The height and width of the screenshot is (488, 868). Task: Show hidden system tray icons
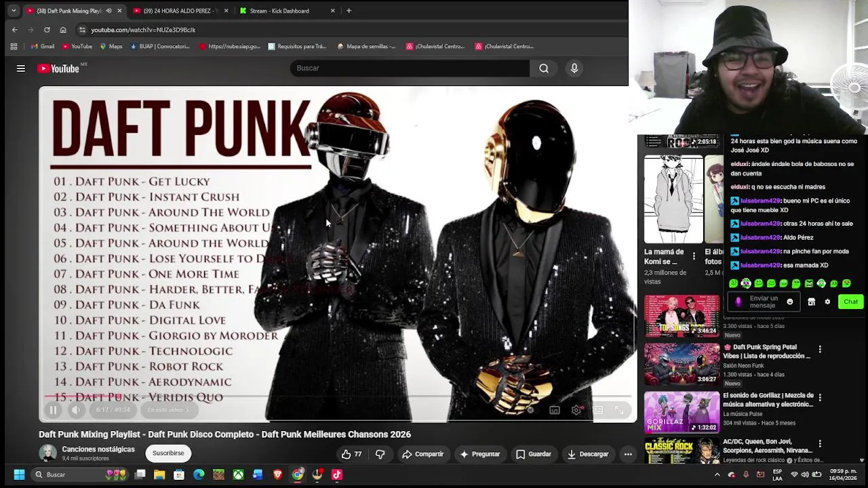coord(717,475)
